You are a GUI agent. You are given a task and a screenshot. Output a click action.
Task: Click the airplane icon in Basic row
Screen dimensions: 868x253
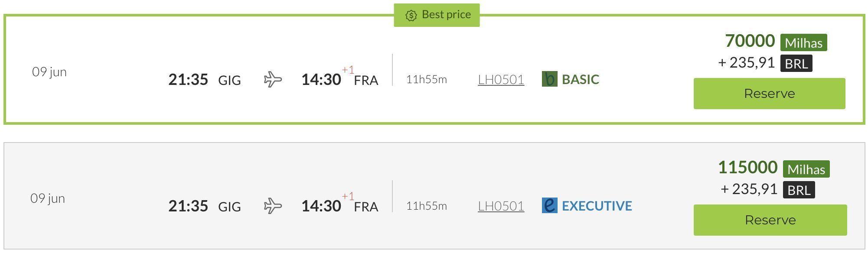pos(273,79)
